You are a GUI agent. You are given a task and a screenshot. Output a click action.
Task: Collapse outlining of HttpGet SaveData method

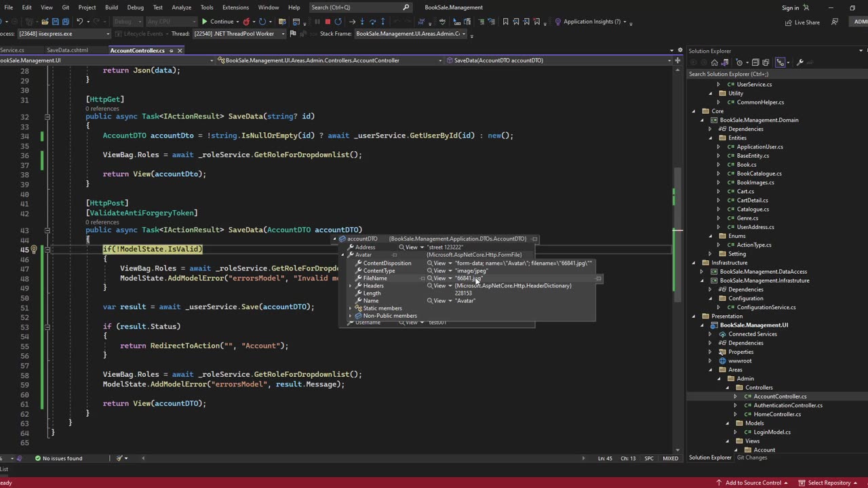tap(47, 117)
